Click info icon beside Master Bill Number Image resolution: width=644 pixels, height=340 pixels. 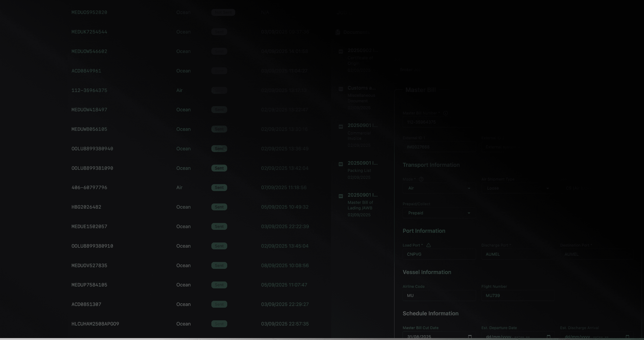click(x=445, y=113)
